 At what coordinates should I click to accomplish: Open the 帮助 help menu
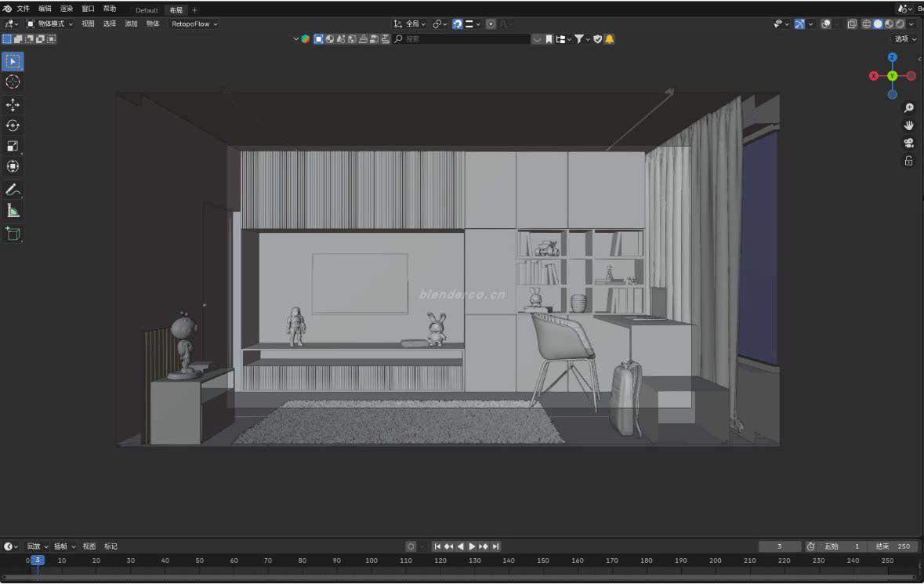(110, 9)
